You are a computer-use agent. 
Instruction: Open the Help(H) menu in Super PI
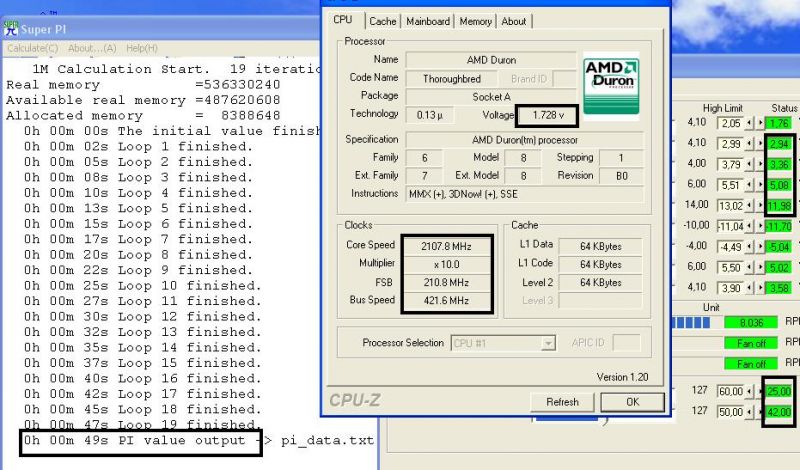point(141,48)
